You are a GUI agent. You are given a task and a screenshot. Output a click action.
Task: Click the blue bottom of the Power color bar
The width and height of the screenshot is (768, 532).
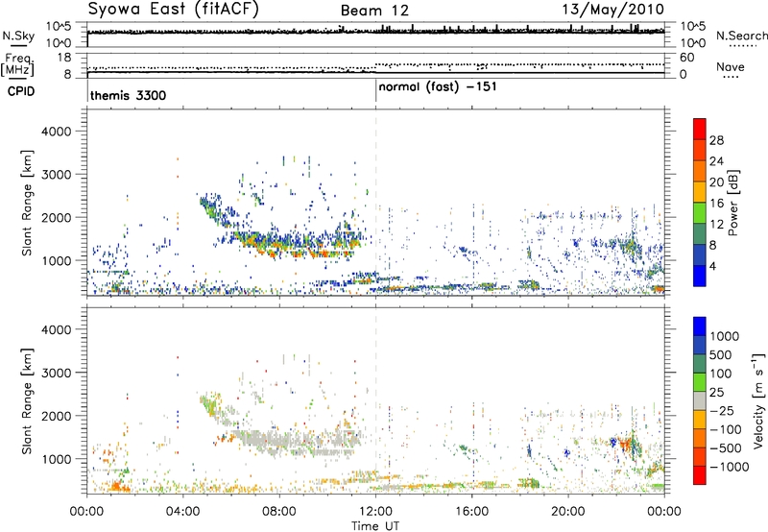coord(700,278)
